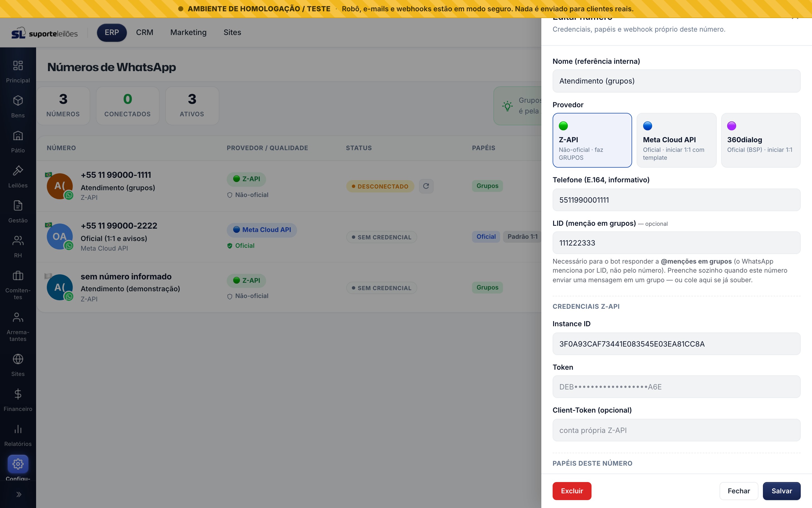Open the Gestão document section
812x508 pixels.
click(18, 211)
